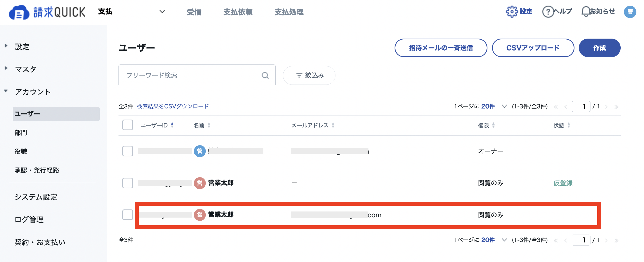Check the last 営業太郎 row checkbox

coord(128,215)
